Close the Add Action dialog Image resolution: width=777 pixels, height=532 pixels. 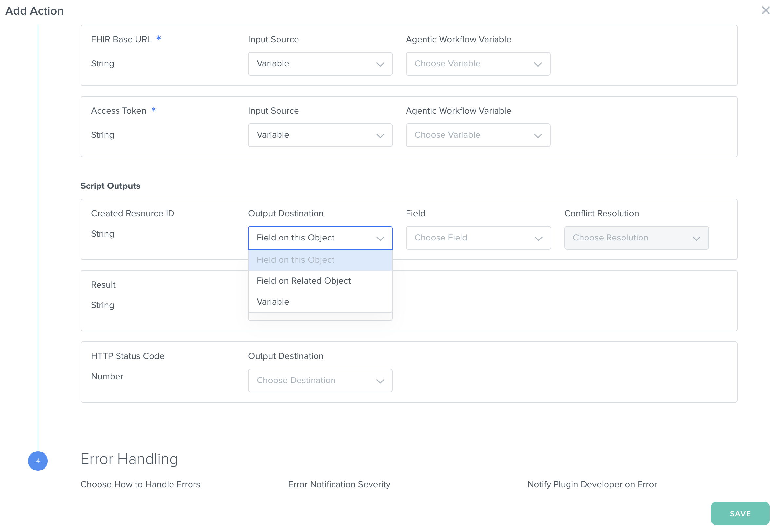(765, 10)
